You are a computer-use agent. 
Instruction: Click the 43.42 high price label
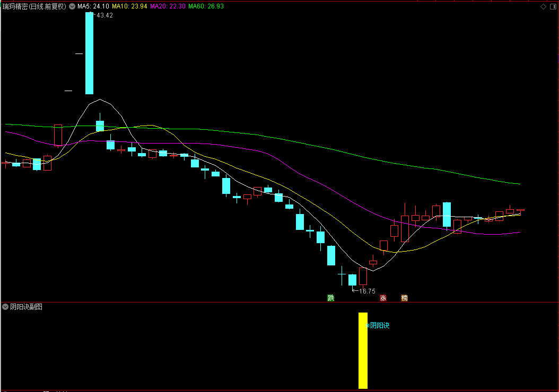point(104,15)
